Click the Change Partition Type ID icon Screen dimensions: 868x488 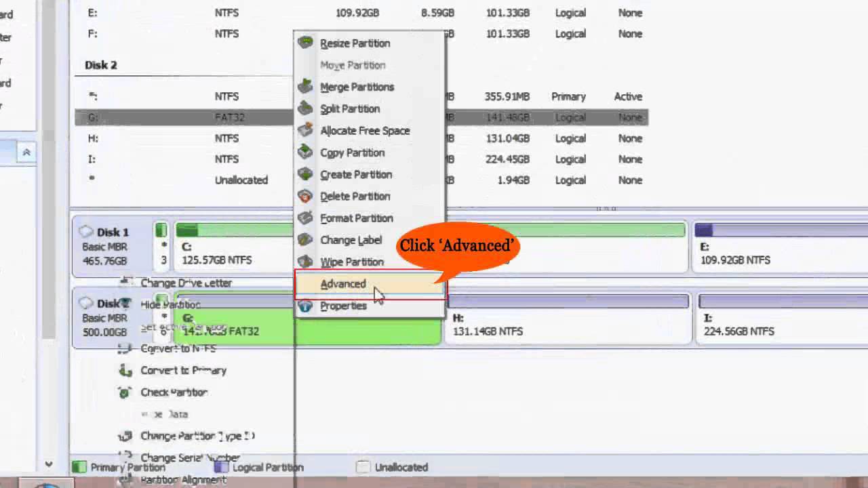(125, 436)
